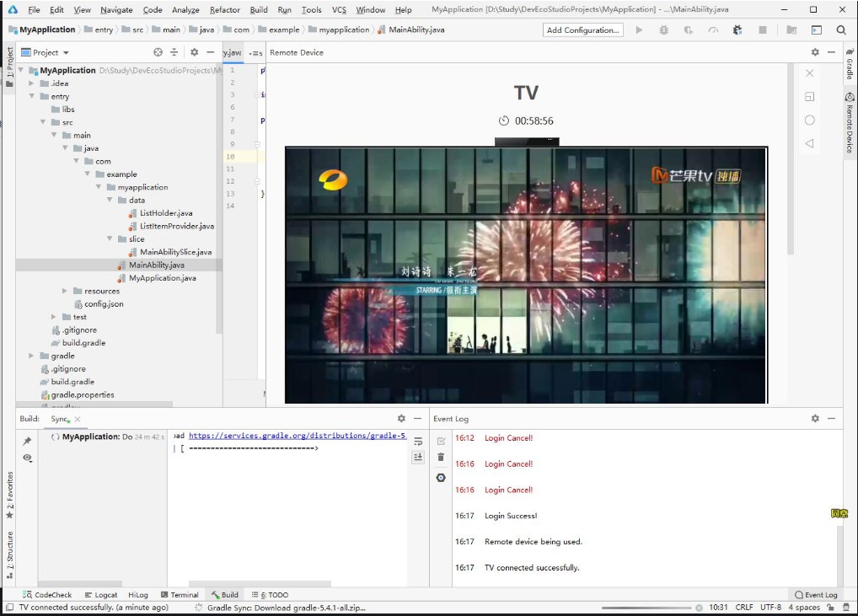Click the layout window icon in toolbar
This screenshot has height=616, width=858.
click(x=817, y=30)
